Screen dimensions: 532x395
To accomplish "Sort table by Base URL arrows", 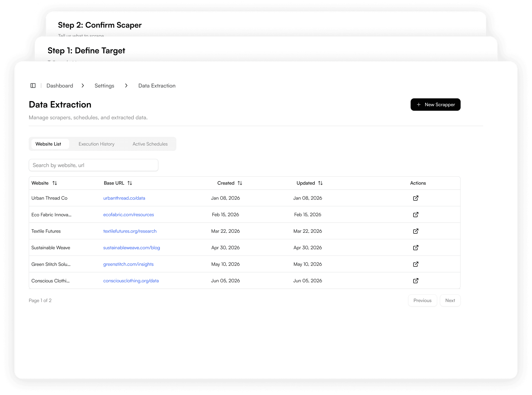I will pyautogui.click(x=130, y=183).
